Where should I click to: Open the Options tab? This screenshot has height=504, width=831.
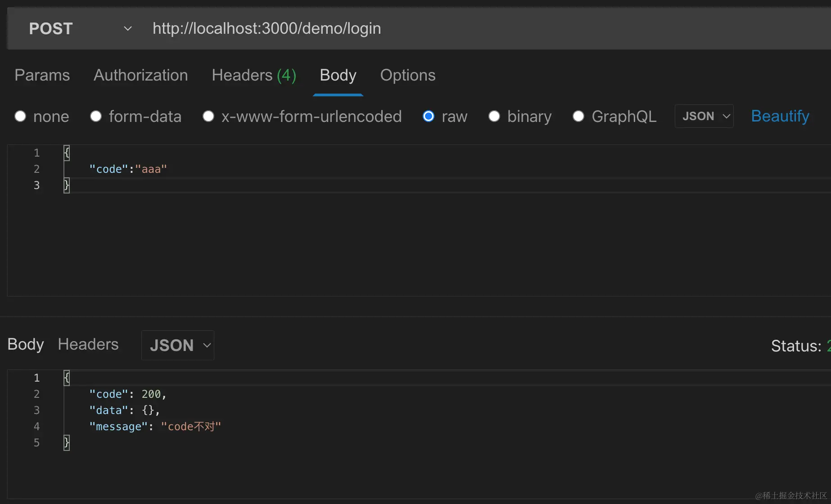tap(407, 75)
